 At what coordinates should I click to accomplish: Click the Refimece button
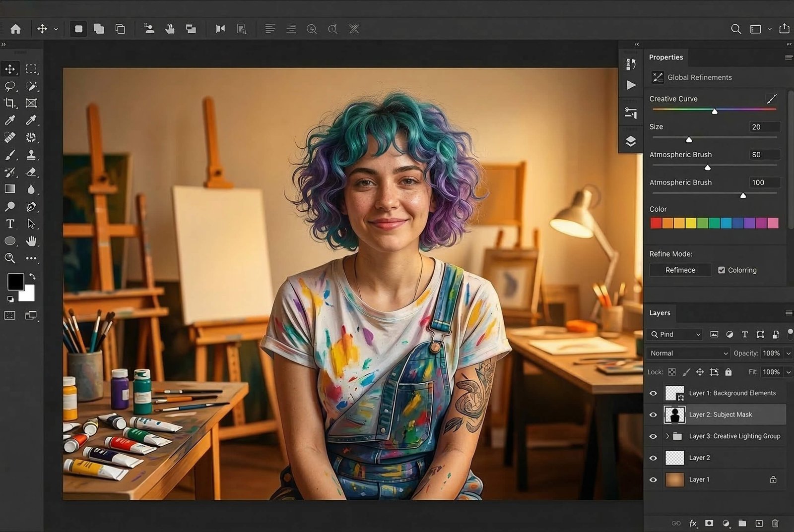[680, 270]
